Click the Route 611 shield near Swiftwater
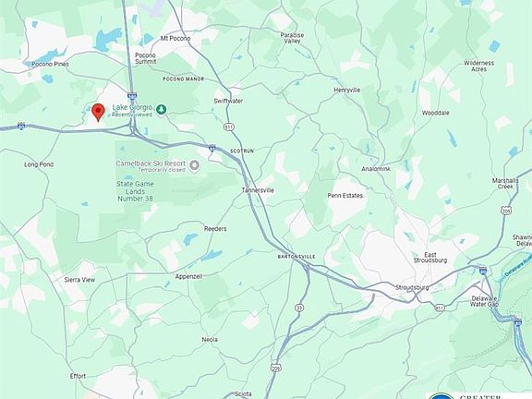Image resolution: width=532 pixels, height=399 pixels. tap(229, 127)
